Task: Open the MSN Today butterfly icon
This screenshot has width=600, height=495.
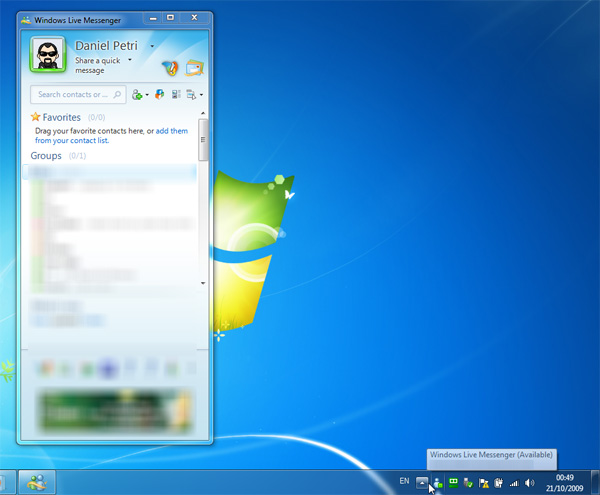Action: point(170,68)
